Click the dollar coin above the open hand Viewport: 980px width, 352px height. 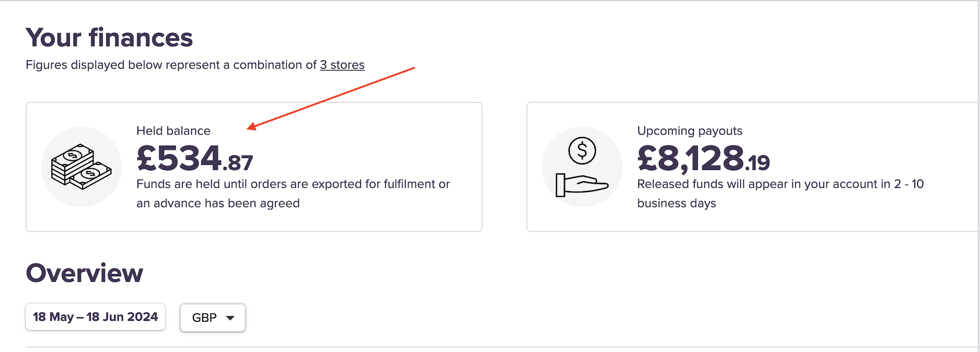coord(582,151)
